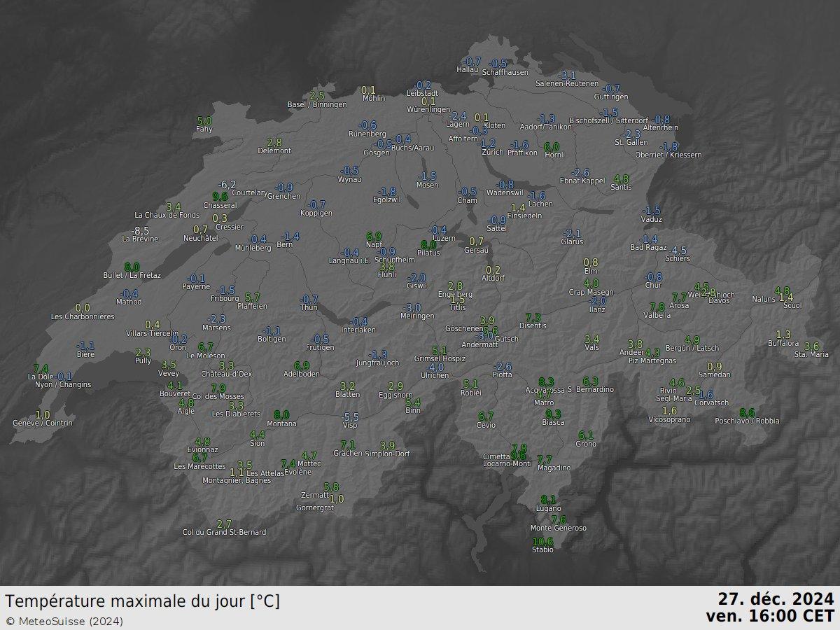Select the Chur station label
The height and width of the screenshot is (630, 840).
[653, 285]
